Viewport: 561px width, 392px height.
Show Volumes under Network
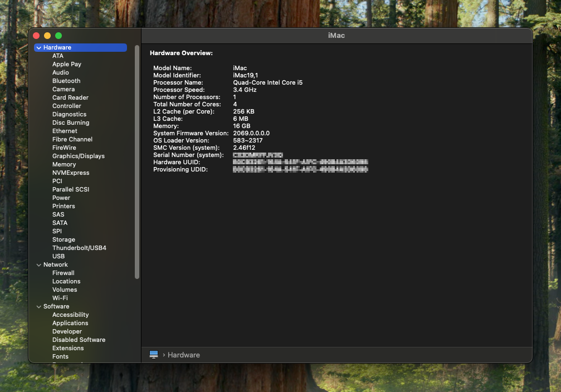click(x=65, y=290)
